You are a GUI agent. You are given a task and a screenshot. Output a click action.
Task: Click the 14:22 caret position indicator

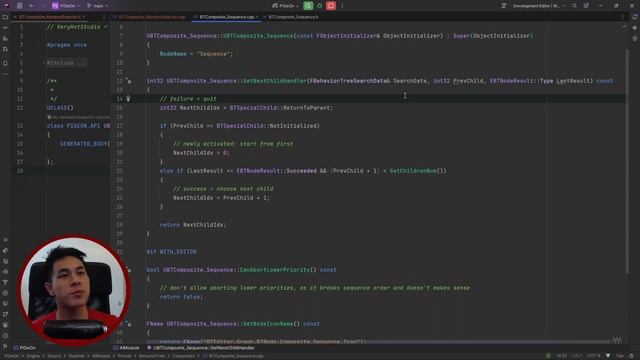562,356
